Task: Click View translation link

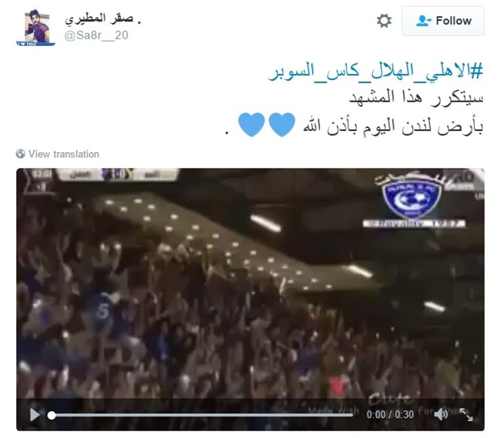Action: point(64,154)
